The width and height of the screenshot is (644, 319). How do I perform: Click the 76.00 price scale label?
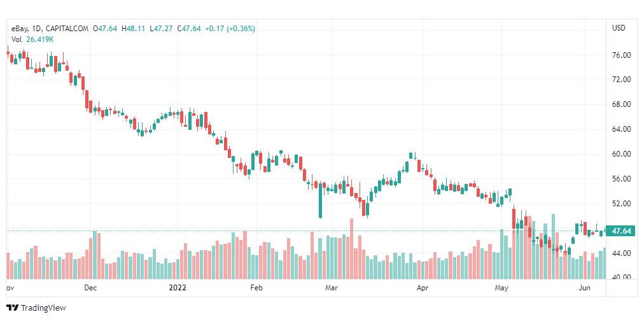click(622, 55)
